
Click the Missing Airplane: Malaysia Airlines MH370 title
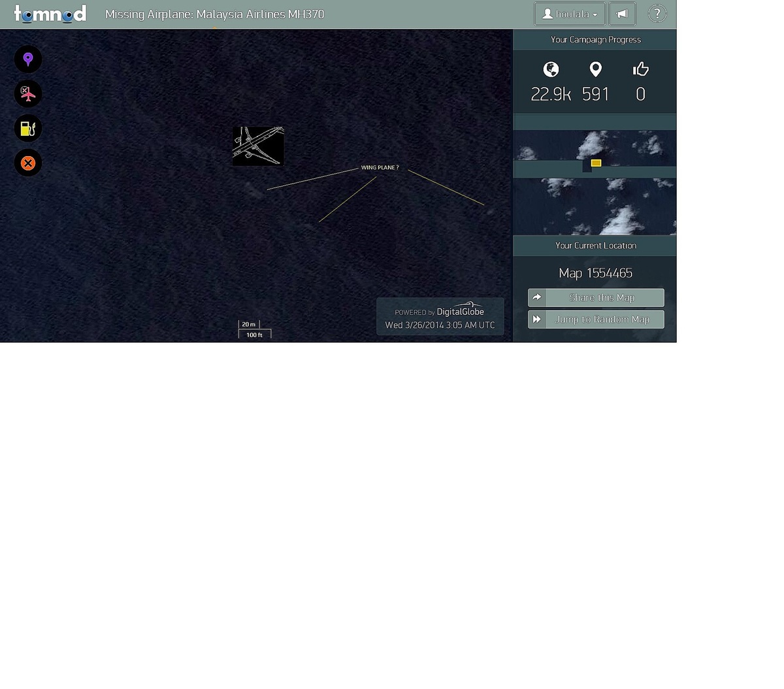[x=214, y=14]
